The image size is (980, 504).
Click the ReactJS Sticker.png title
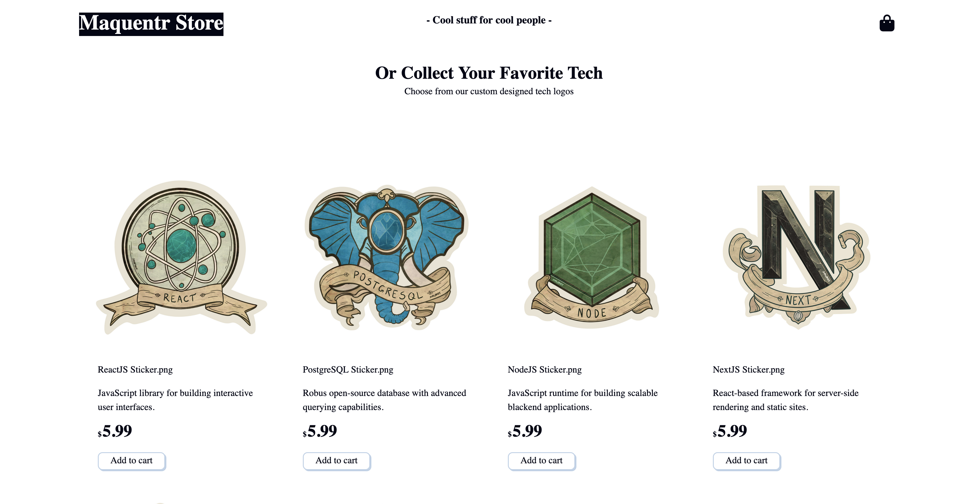[x=135, y=369]
